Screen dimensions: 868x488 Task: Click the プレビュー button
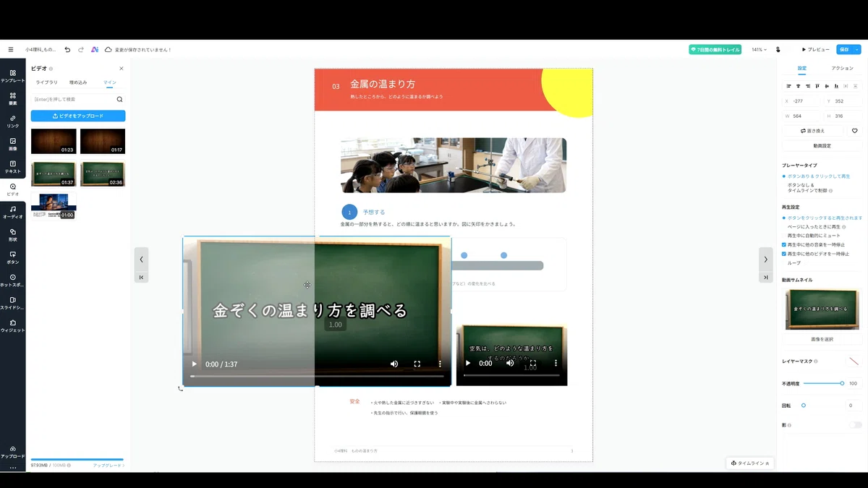pos(815,50)
